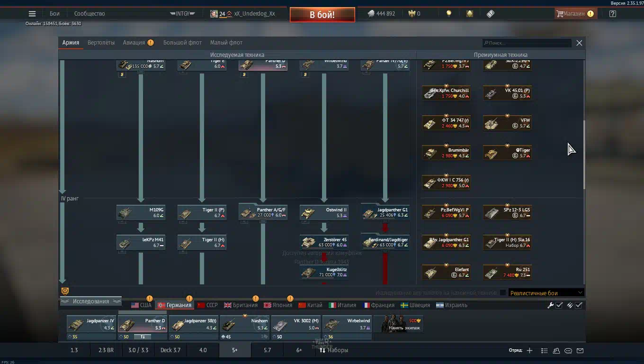This screenshot has height=364, width=644.
Task: Open the INTGY clan dropdown
Action: pyautogui.click(x=182, y=14)
